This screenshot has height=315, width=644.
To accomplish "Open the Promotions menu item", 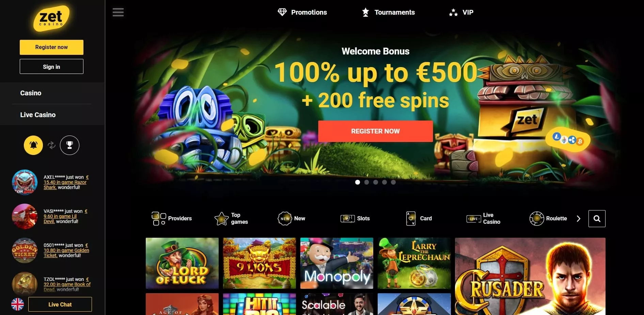I will pos(302,12).
